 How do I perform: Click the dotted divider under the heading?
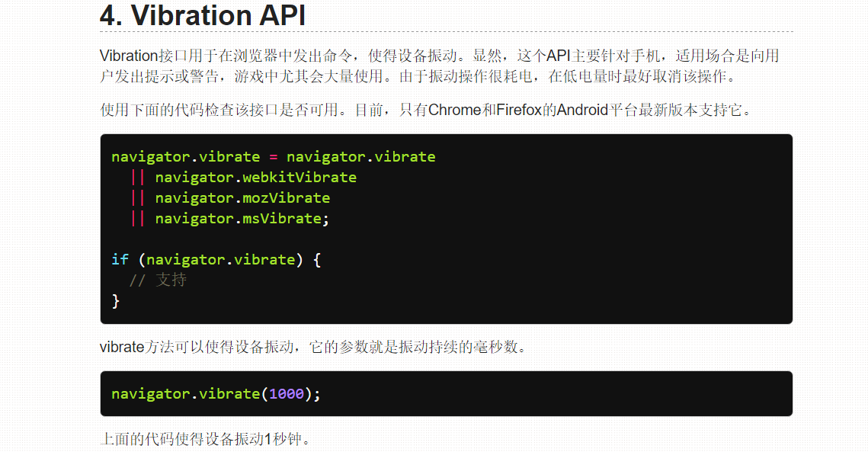point(446,32)
